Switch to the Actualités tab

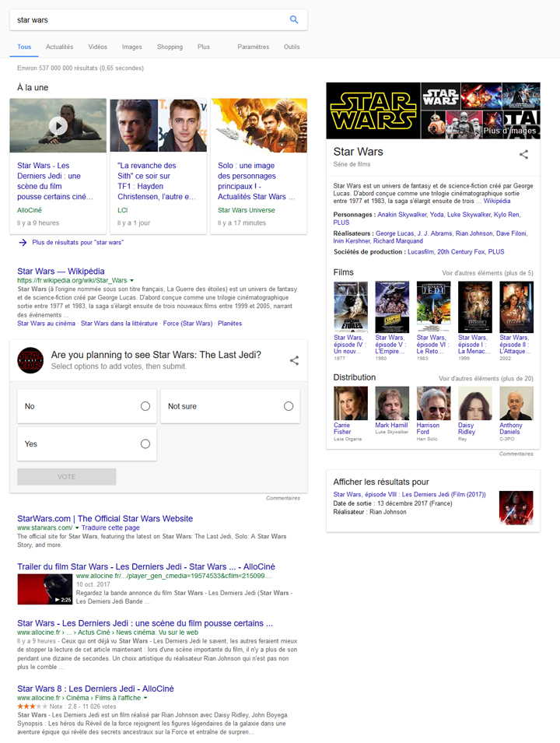tap(59, 47)
